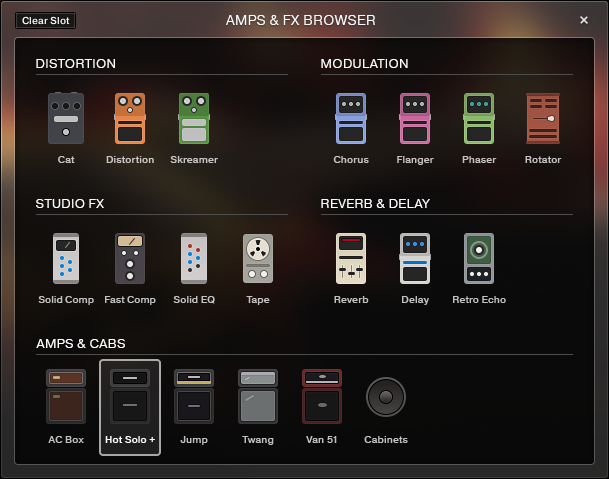This screenshot has width=609, height=479.
Task: Pick the Delay pedal
Action: pos(415,260)
